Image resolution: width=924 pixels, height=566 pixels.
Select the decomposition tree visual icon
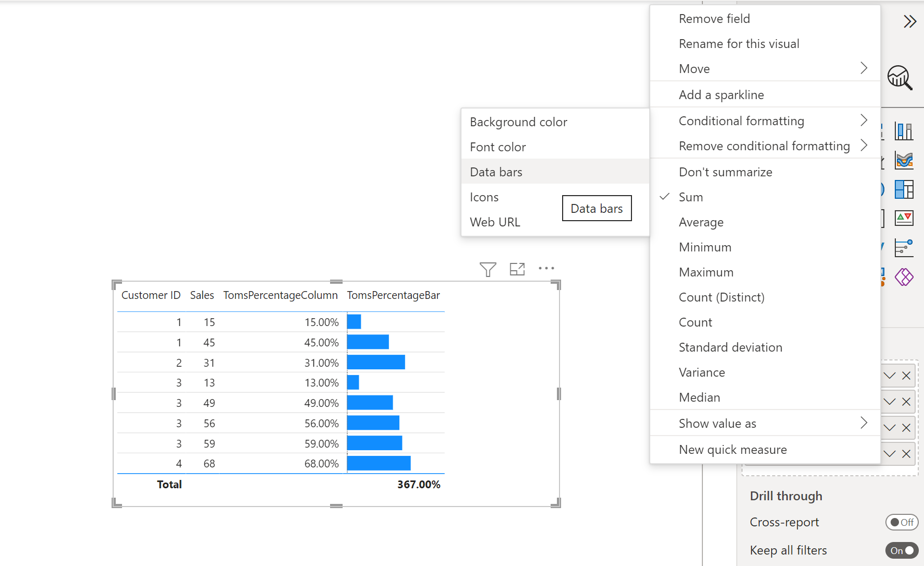click(904, 248)
